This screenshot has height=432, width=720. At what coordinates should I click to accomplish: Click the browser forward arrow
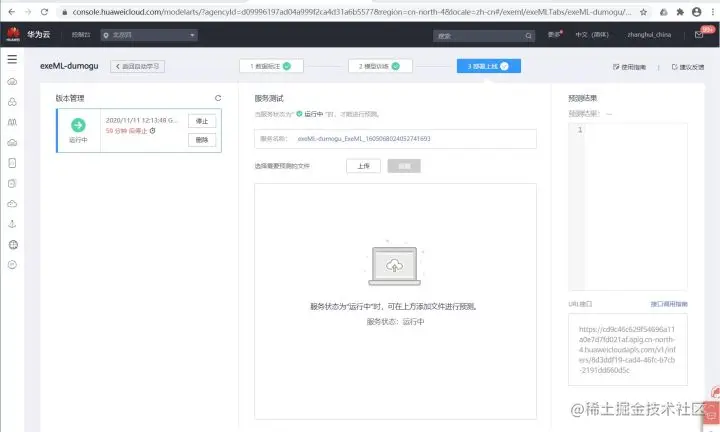(28, 12)
